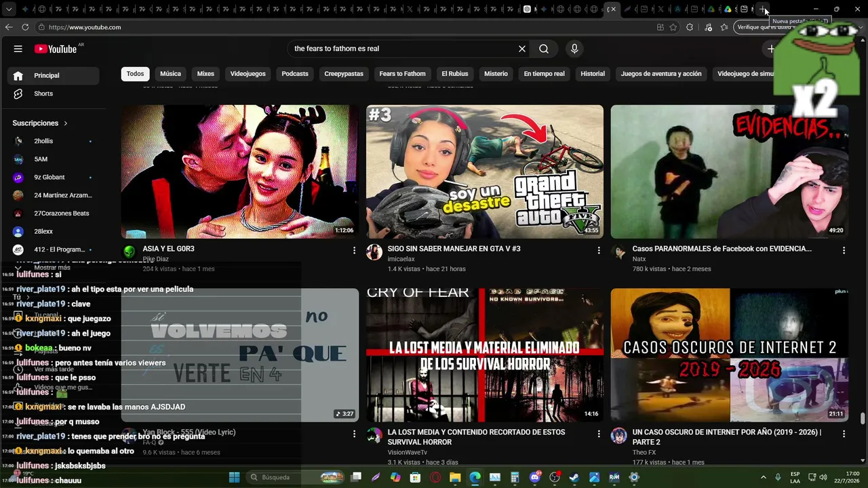The image size is (868, 488).
Task: Open Shorts in the sidebar
Action: click(54, 94)
